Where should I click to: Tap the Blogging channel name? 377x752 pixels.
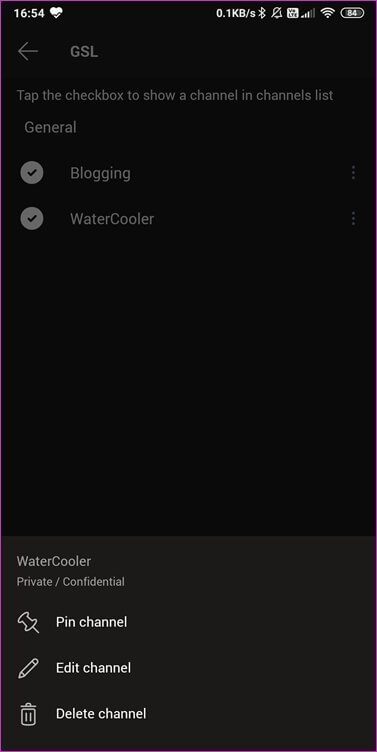(100, 174)
